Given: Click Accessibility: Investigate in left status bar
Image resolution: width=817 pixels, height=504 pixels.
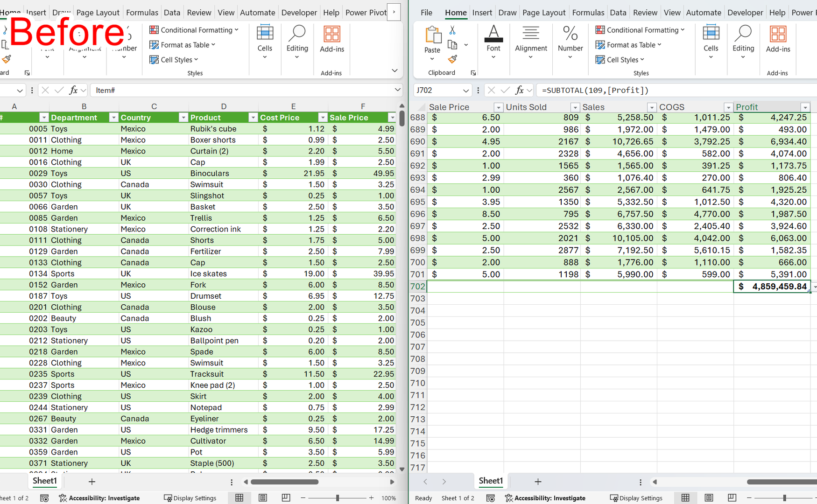Looking at the screenshot, I should click(99, 498).
